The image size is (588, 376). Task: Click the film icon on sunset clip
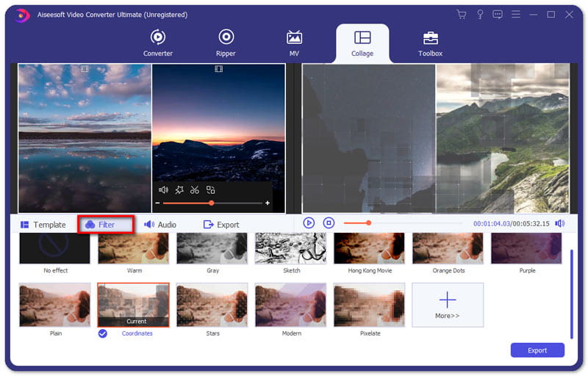click(218, 69)
